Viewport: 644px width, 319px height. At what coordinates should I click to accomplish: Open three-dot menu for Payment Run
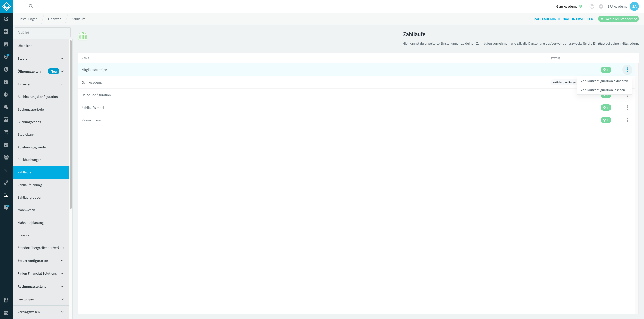coord(627,120)
